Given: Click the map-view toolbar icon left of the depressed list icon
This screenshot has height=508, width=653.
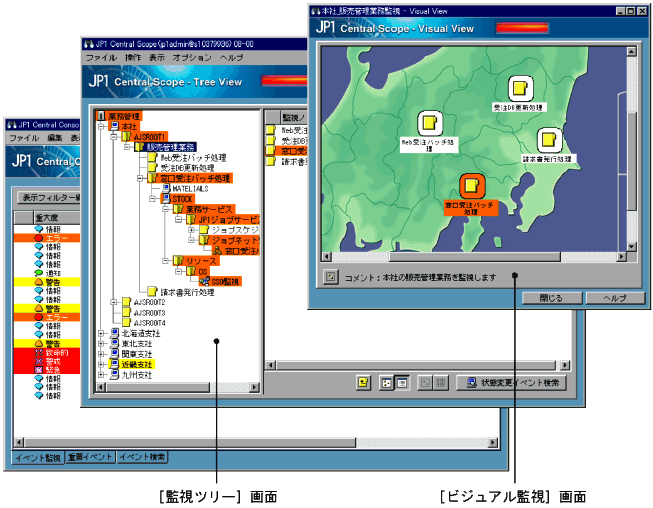Looking at the screenshot, I should coord(386,383).
